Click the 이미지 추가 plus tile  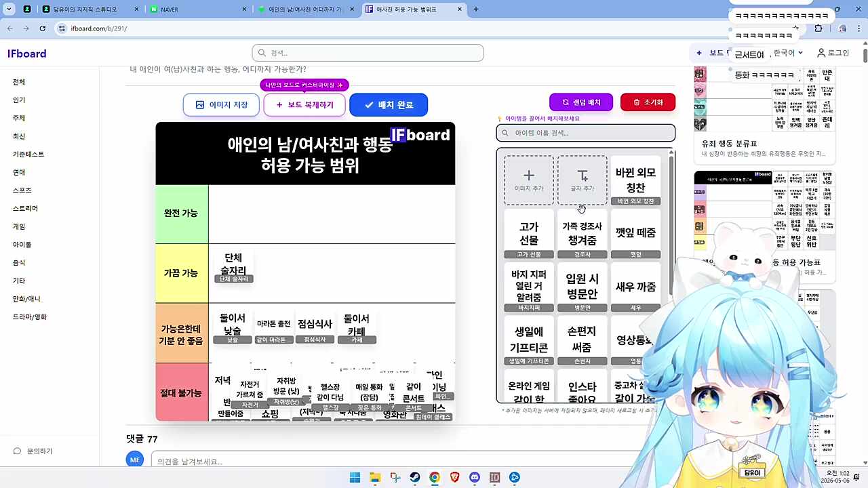(529, 180)
